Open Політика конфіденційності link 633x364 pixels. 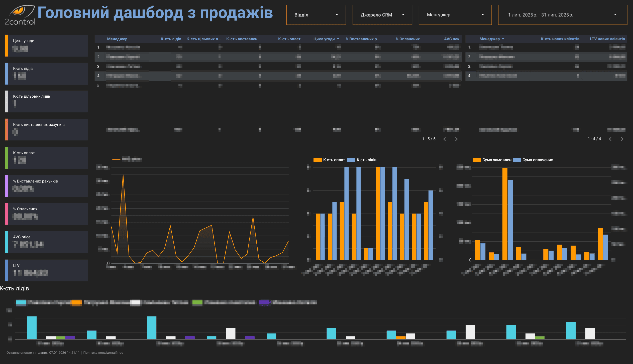click(104, 353)
